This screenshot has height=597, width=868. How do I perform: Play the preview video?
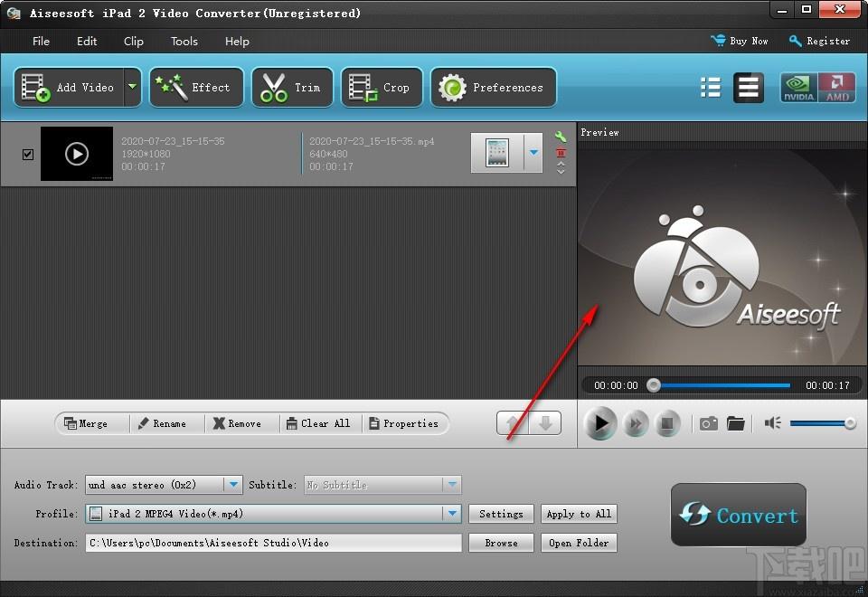coord(600,423)
